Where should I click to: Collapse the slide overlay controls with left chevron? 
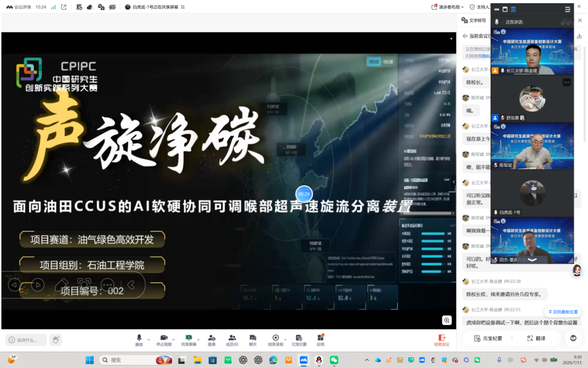tap(131, 284)
